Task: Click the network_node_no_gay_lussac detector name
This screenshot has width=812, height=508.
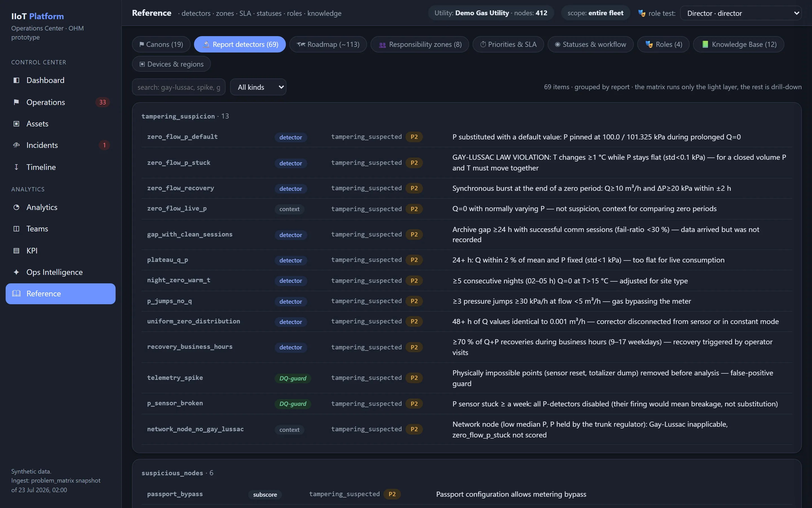Action: click(195, 429)
